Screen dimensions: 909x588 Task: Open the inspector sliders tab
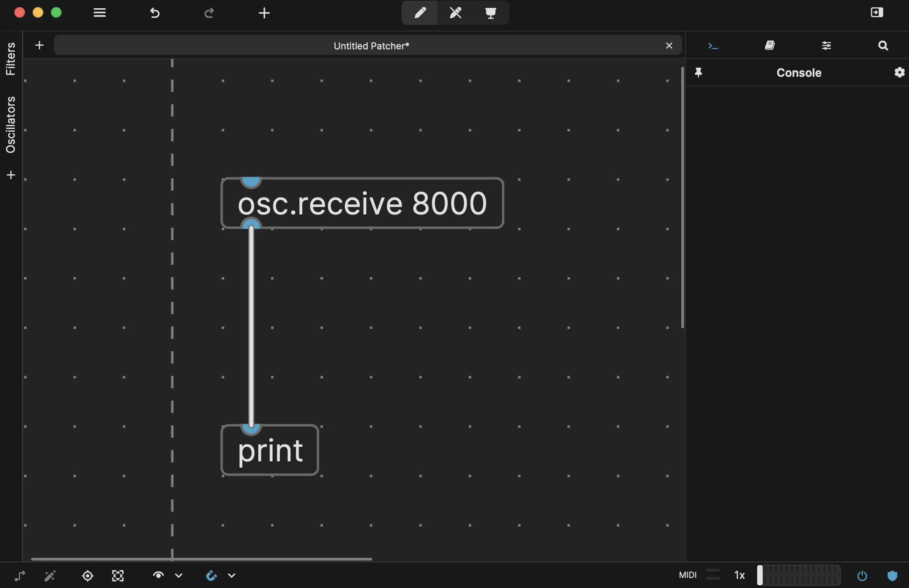(826, 45)
